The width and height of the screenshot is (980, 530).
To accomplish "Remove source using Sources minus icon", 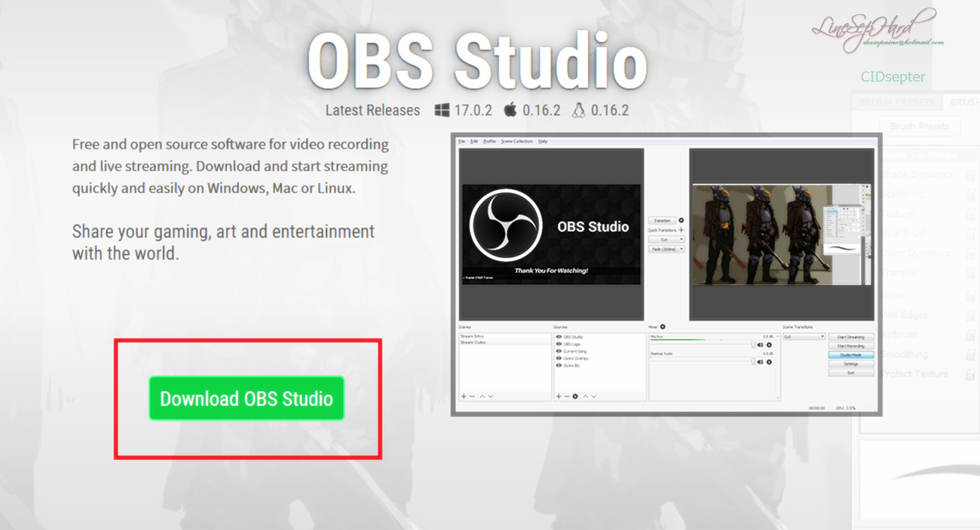I will pos(567,397).
